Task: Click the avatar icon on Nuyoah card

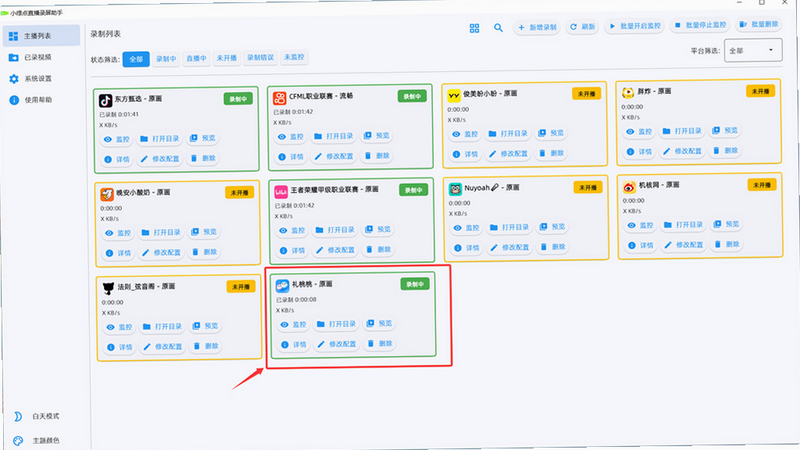Action: (455, 189)
